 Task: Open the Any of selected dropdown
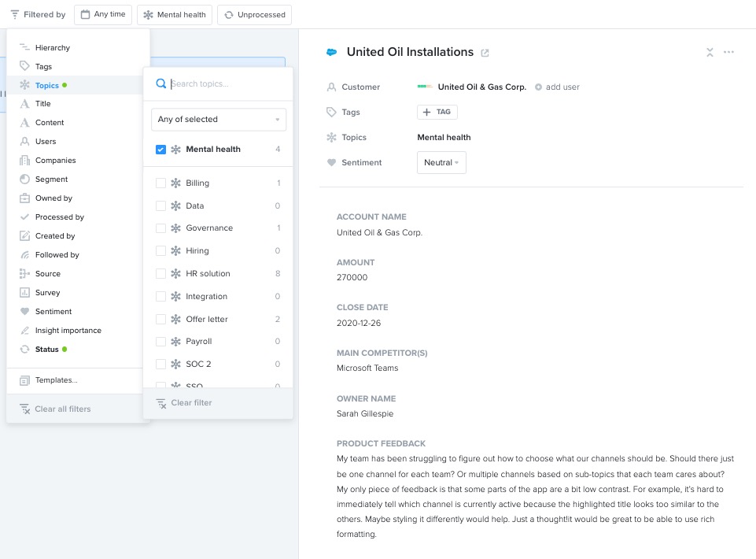click(x=219, y=119)
